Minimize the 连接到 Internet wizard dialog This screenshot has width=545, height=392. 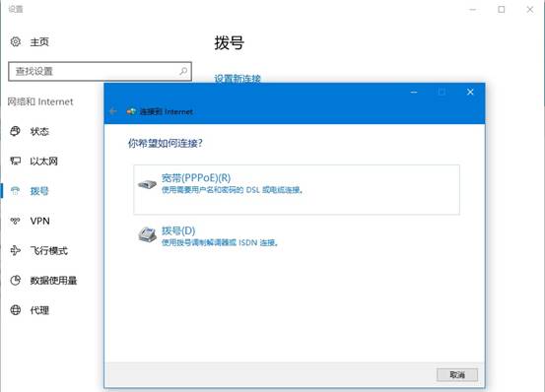pos(414,92)
